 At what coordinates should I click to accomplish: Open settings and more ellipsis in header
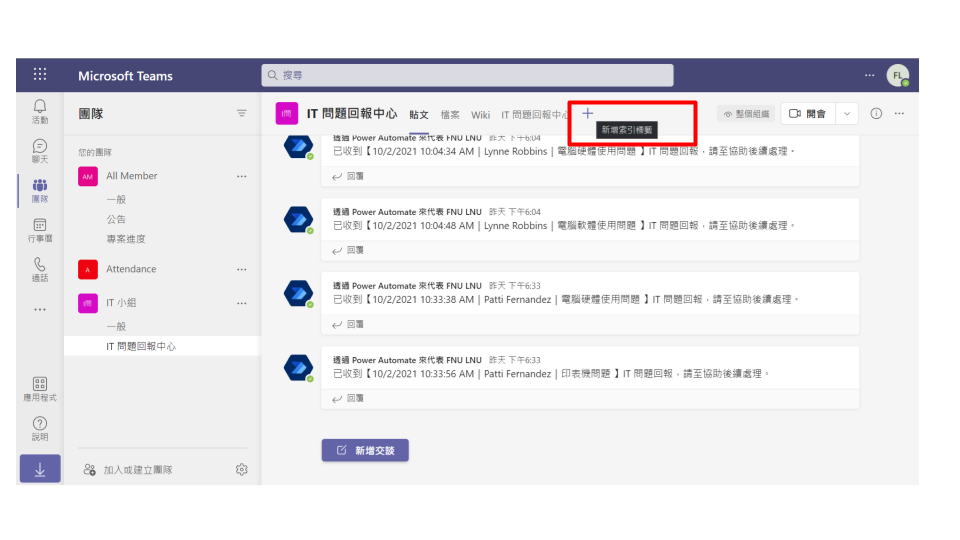click(869, 75)
